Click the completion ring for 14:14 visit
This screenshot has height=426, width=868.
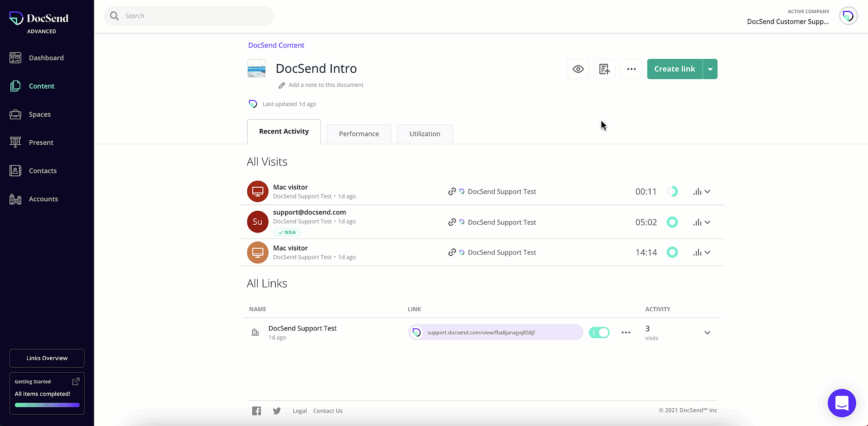click(x=672, y=252)
